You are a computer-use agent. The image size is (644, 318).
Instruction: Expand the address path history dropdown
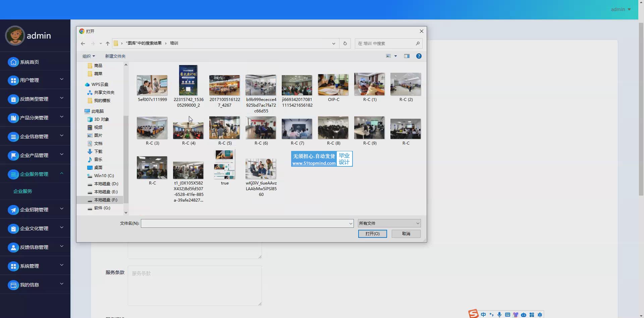coord(334,44)
